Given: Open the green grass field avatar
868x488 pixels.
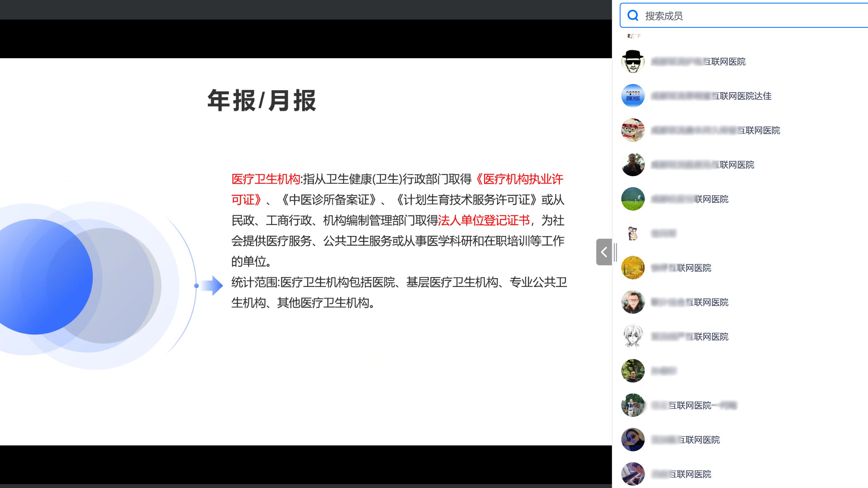Looking at the screenshot, I should [x=633, y=199].
